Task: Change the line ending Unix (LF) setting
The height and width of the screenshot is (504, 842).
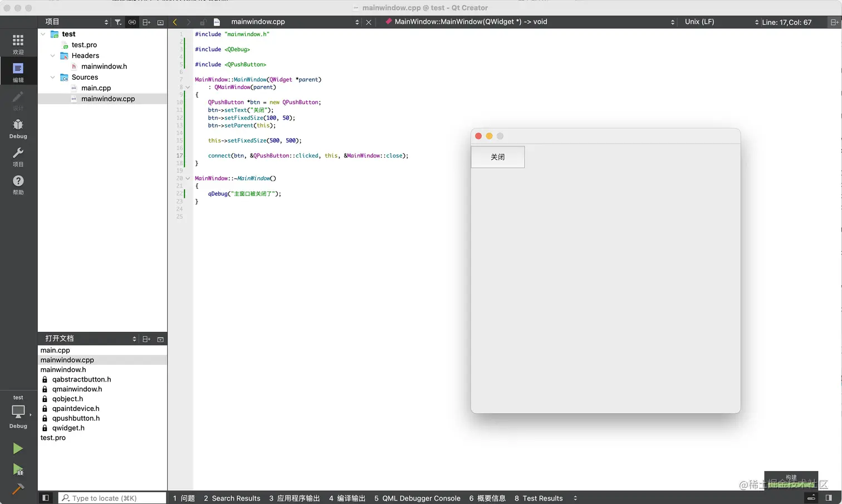Action: 722,22
